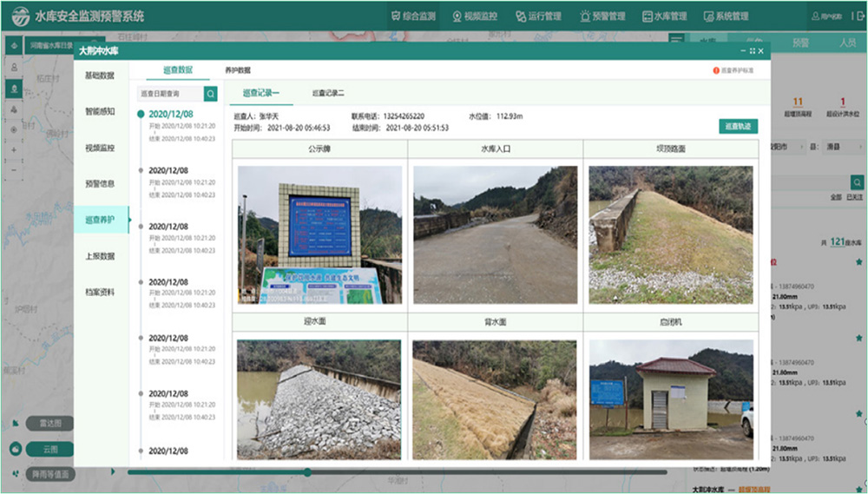868x494 pixels.
Task: Open the 水库管理 menu
Action: pyautogui.click(x=664, y=16)
